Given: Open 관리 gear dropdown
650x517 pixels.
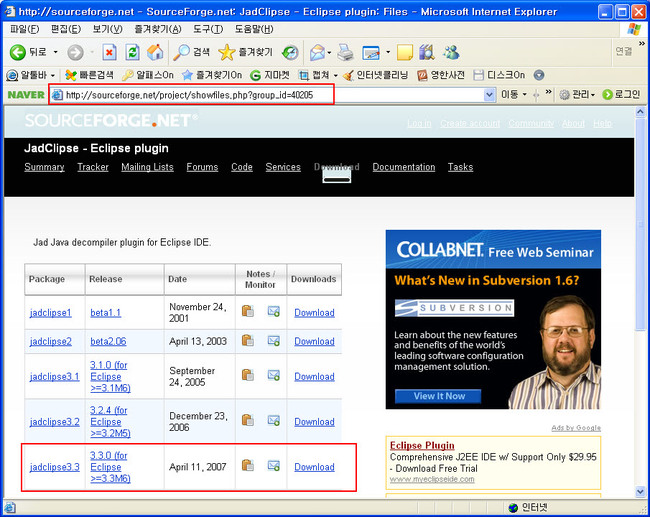Looking at the screenshot, I should tap(577, 95).
